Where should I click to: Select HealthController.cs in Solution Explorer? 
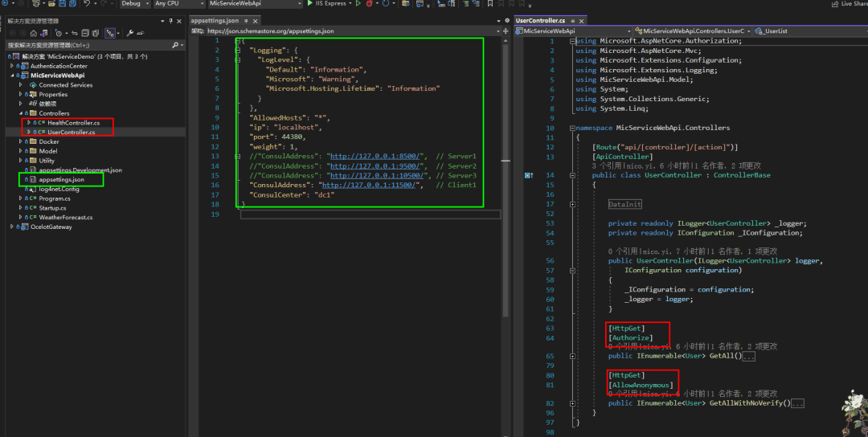click(x=73, y=123)
